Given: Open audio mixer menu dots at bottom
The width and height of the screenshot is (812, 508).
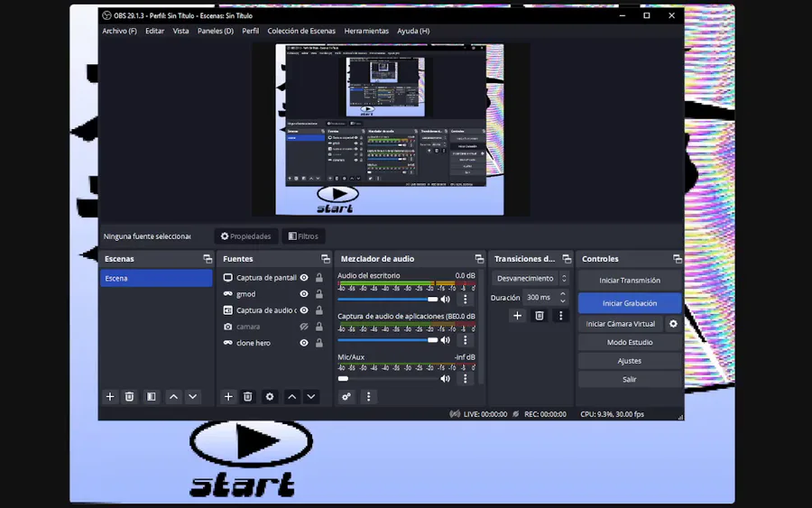Looking at the screenshot, I should click(369, 397).
